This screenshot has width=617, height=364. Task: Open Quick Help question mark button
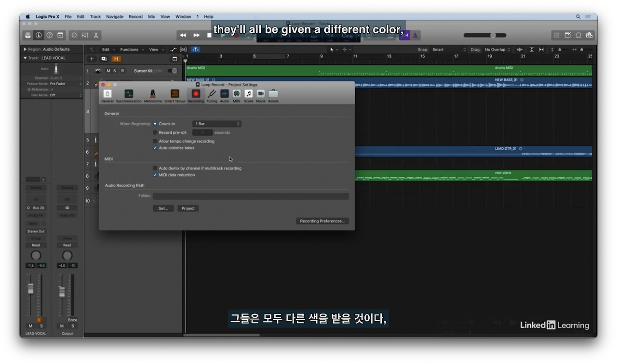[x=49, y=35]
